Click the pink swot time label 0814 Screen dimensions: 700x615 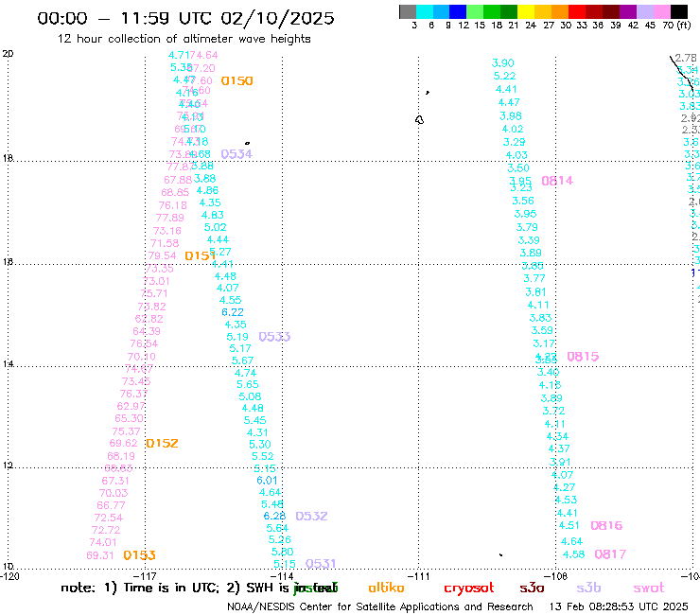point(557,181)
